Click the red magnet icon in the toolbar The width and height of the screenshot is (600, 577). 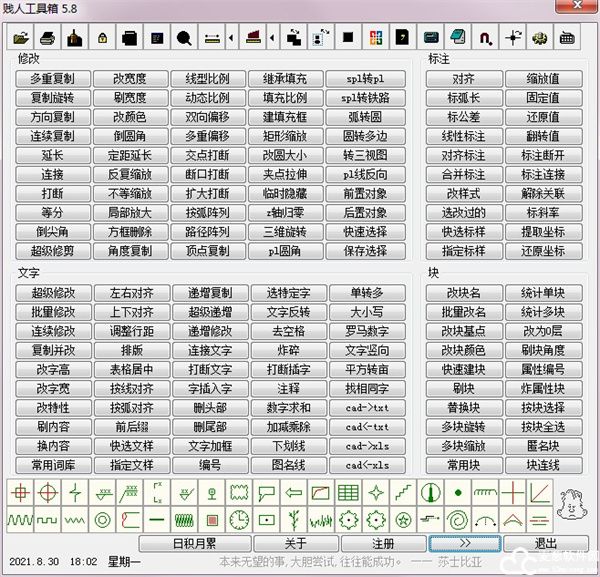coord(486,38)
